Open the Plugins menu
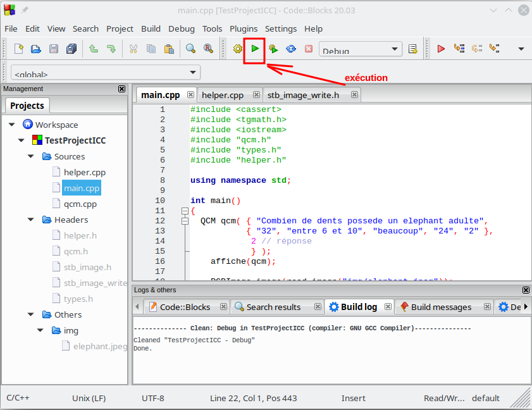Image resolution: width=532 pixels, height=410 pixels. (244, 29)
